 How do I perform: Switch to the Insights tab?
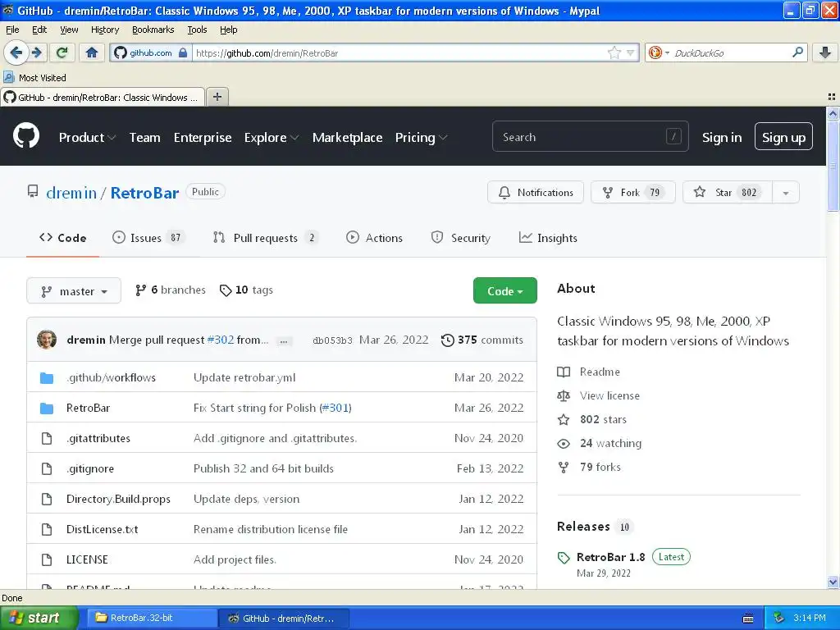[548, 238]
